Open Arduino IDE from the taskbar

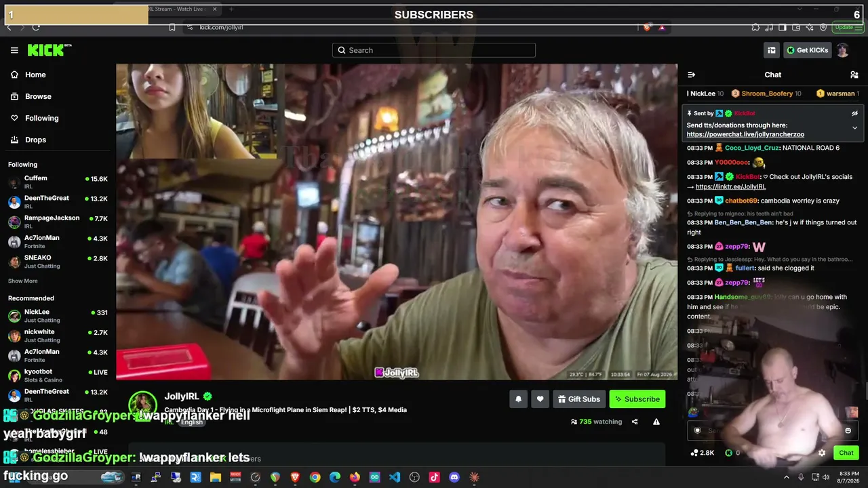tap(374, 477)
